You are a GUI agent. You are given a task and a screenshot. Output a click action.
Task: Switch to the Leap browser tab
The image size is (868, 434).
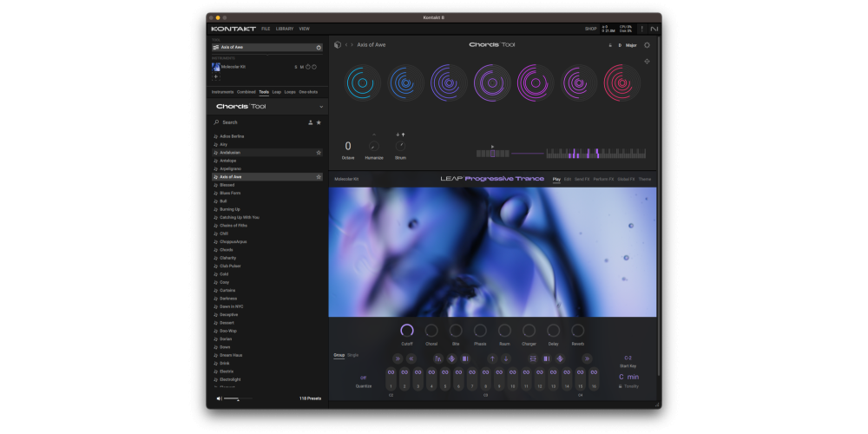coord(276,92)
